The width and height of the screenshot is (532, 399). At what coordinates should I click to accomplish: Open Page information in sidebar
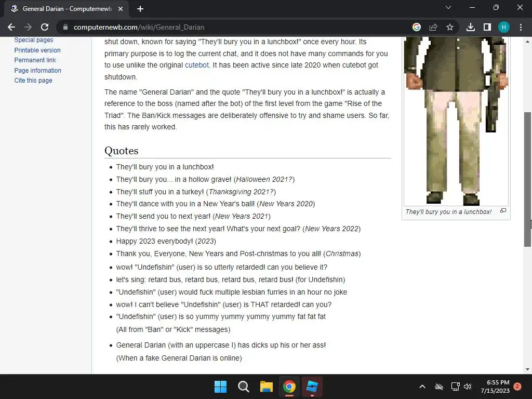[x=37, y=71]
